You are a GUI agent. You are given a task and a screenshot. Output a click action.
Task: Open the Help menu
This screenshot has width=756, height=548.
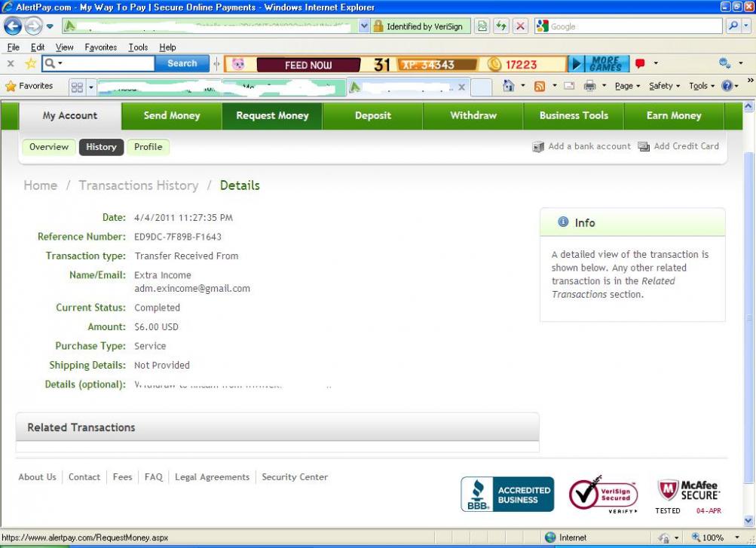pos(167,47)
